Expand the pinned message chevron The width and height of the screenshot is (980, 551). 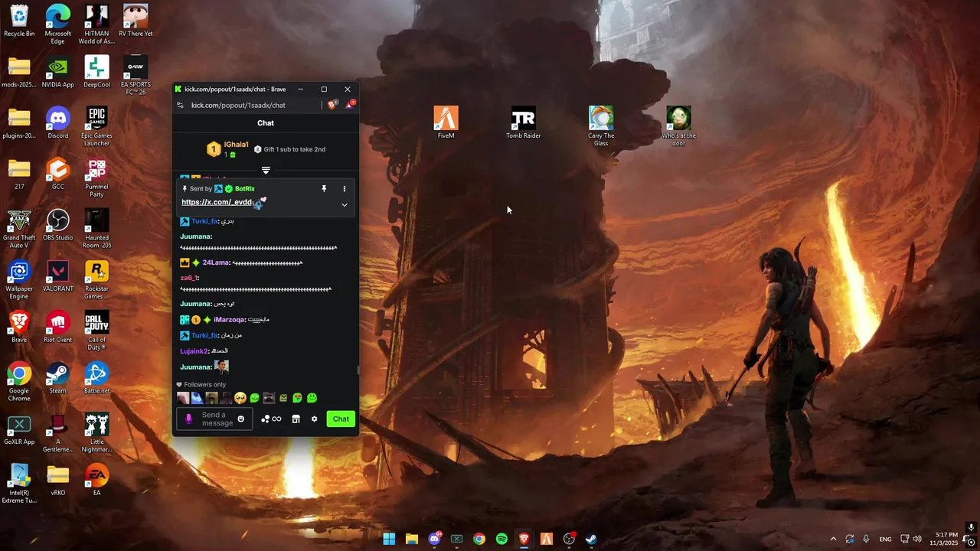pyautogui.click(x=344, y=205)
